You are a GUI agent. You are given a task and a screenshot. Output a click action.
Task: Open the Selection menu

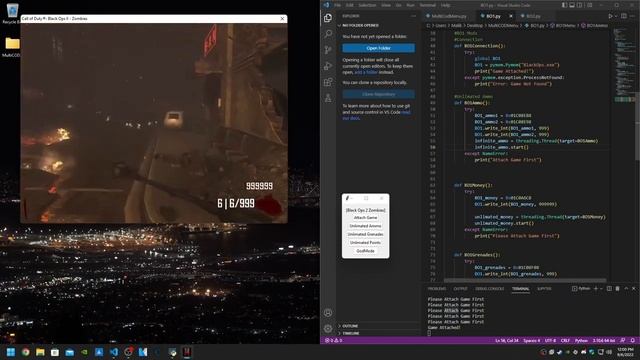point(367,5)
